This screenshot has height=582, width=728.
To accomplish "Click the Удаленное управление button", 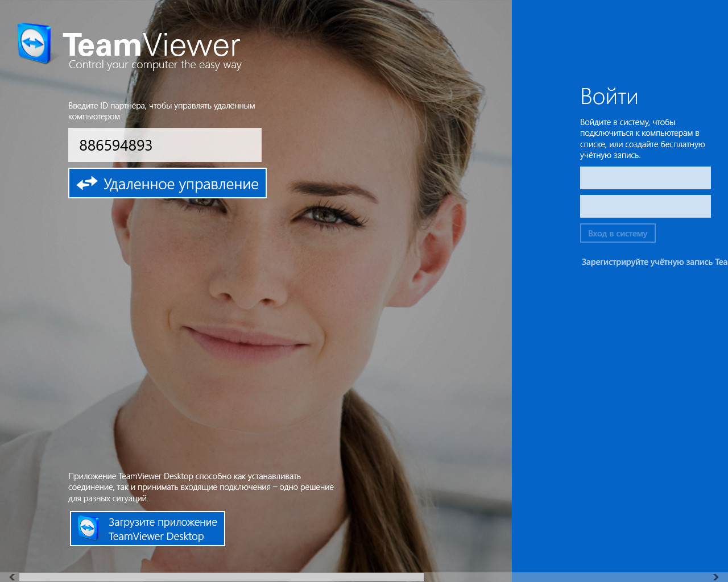I will tap(167, 183).
